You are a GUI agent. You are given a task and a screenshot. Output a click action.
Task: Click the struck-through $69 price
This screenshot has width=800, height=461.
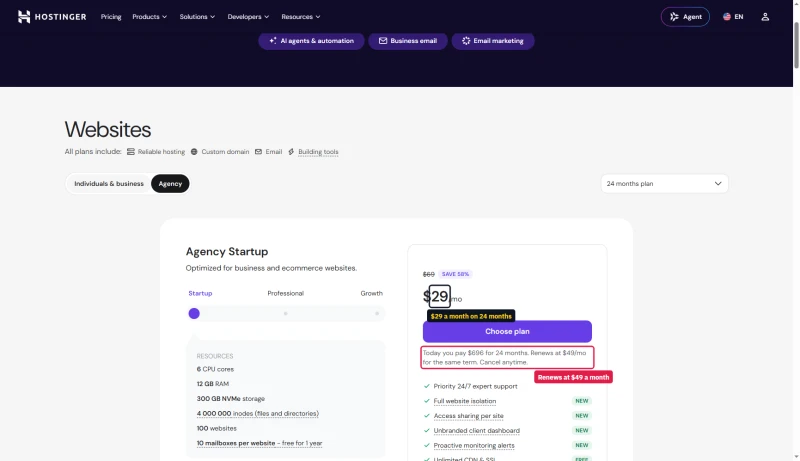click(429, 274)
